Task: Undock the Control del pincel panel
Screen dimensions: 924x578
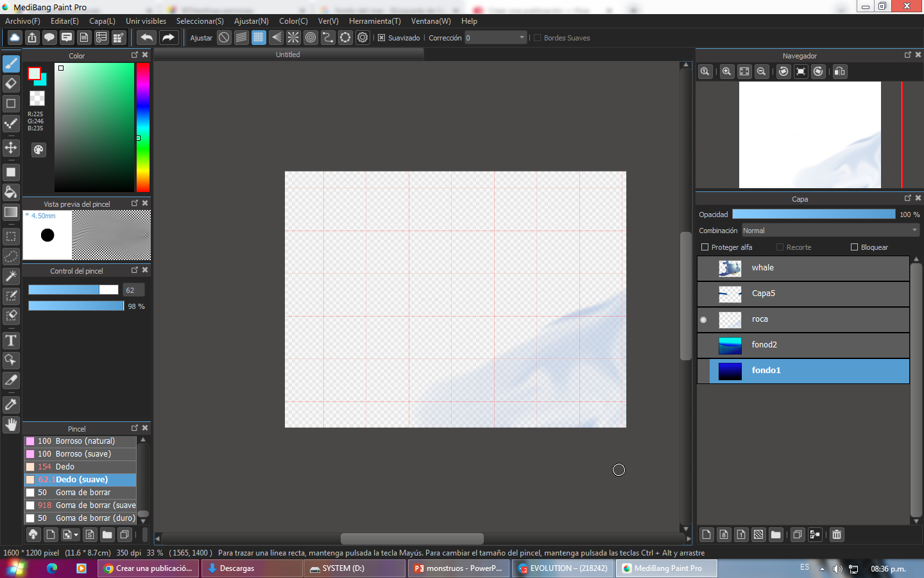Action: point(135,270)
